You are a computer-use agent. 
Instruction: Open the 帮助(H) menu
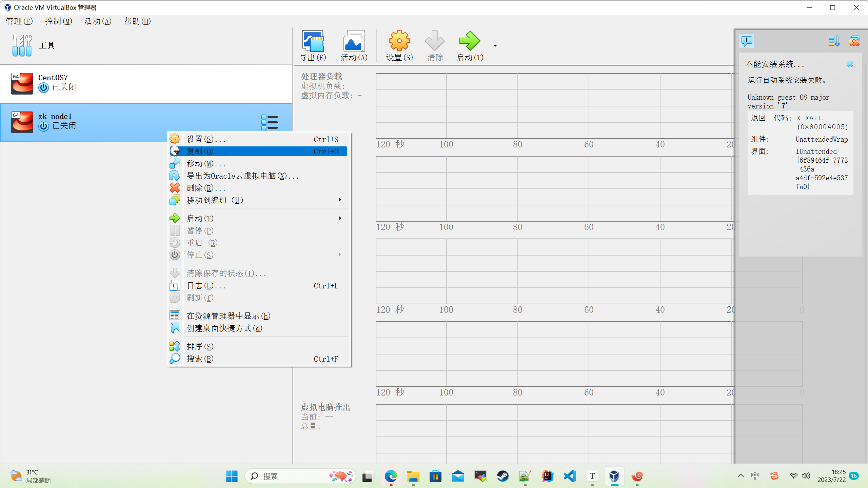pyautogui.click(x=137, y=21)
